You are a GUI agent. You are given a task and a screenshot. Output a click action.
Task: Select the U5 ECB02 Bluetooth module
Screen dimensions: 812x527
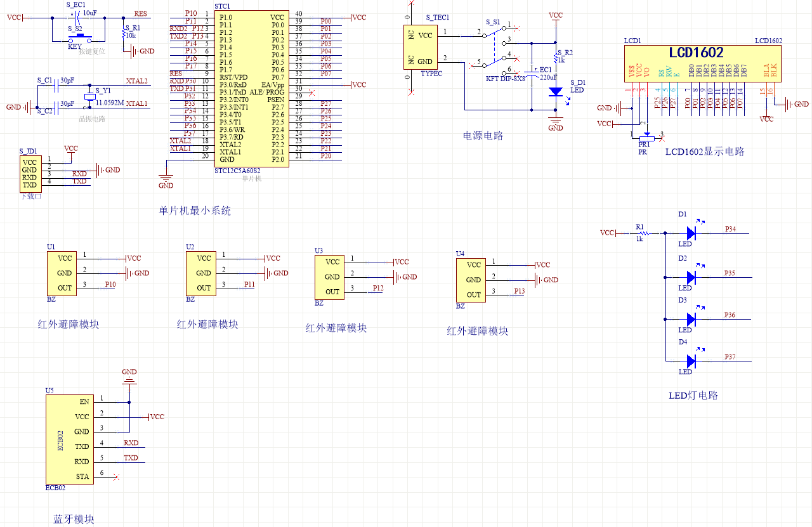coord(69,439)
